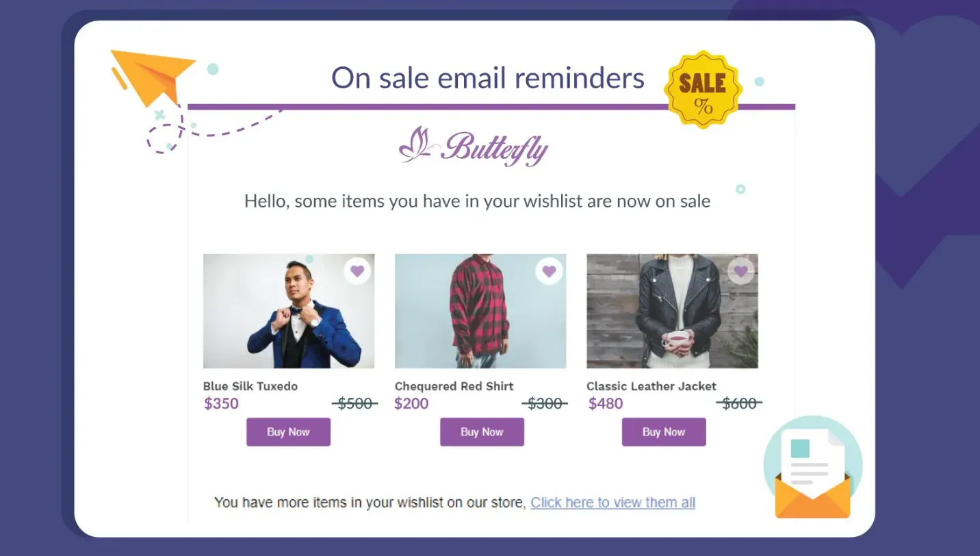Click the Chequered Red Shirt product name
This screenshot has height=556, width=980.
[454, 386]
